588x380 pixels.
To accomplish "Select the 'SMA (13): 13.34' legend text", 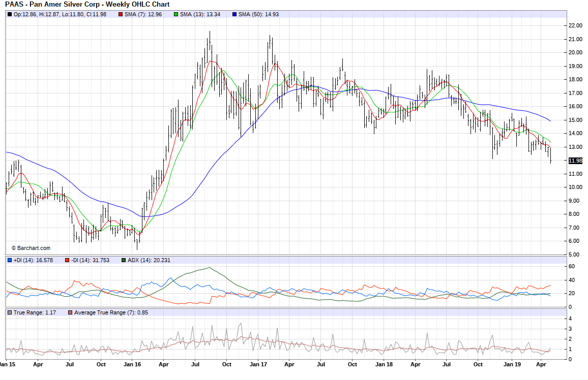I will point(200,15).
